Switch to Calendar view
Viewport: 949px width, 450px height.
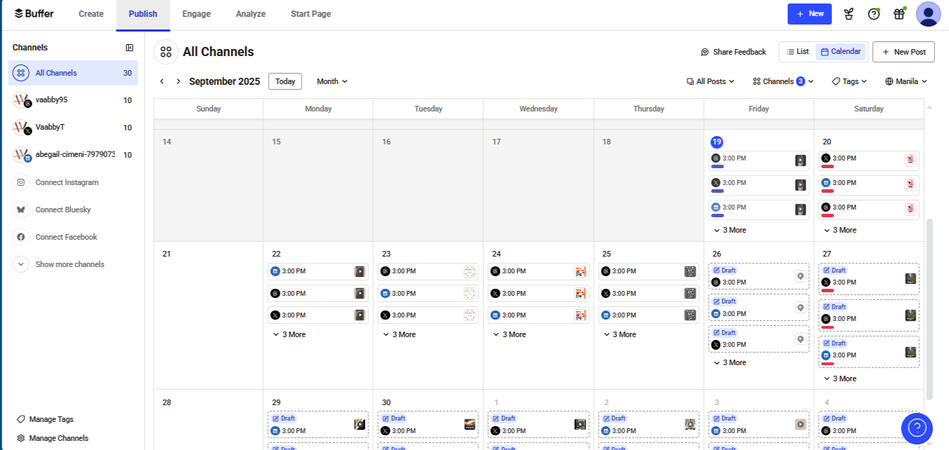tap(841, 52)
